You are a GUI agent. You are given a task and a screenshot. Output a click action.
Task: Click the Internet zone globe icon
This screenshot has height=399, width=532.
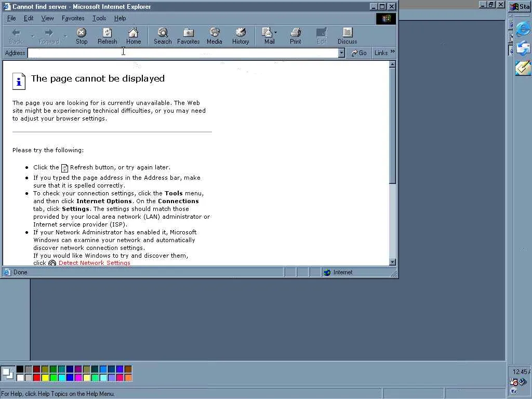[x=327, y=272]
